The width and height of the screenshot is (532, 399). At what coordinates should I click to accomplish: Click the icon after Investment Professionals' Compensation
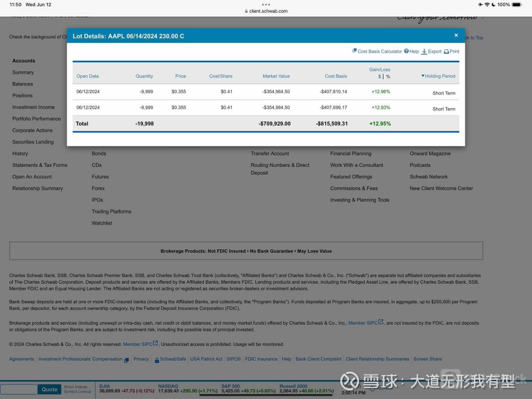[126, 360]
